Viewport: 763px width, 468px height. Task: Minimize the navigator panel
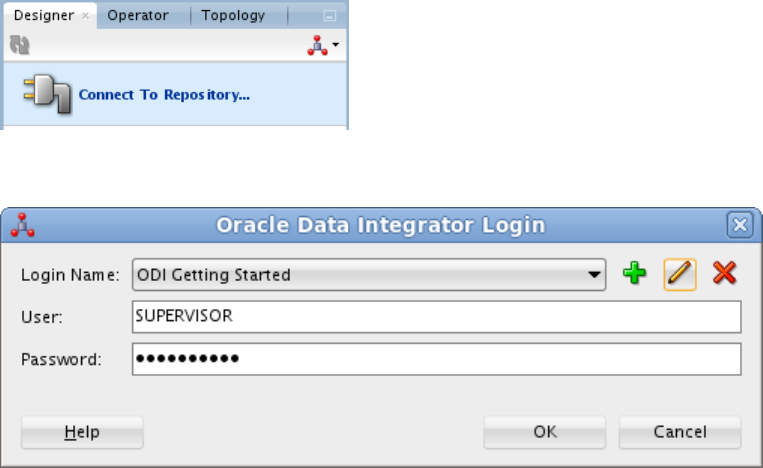(329, 16)
